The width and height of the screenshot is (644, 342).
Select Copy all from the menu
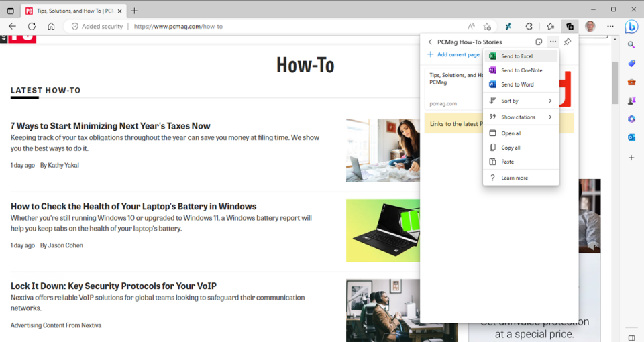coord(521,148)
